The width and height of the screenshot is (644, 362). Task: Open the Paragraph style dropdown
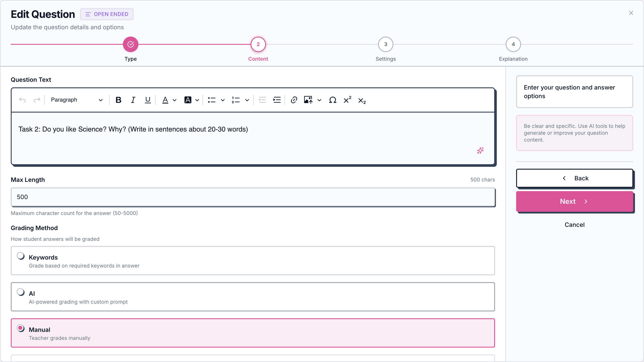[76, 100]
